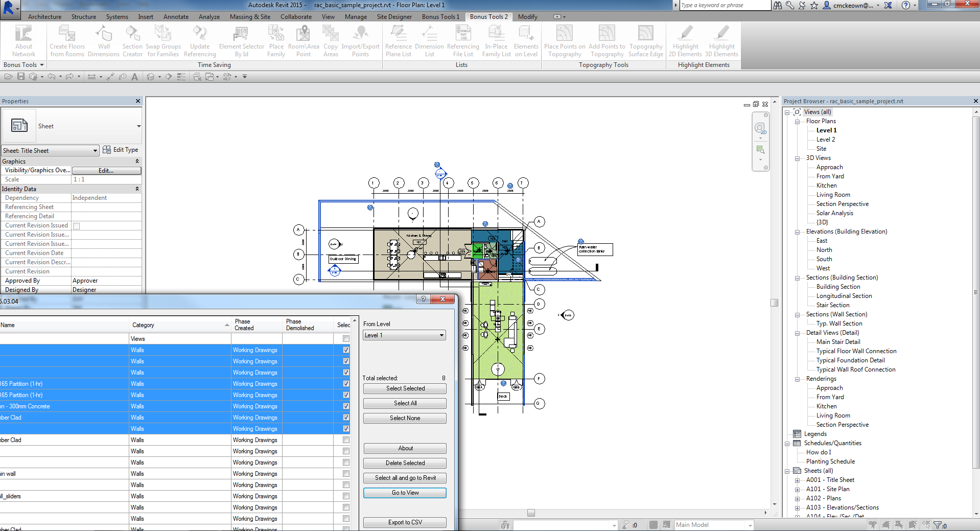Click the search keyword input field

[724, 5]
